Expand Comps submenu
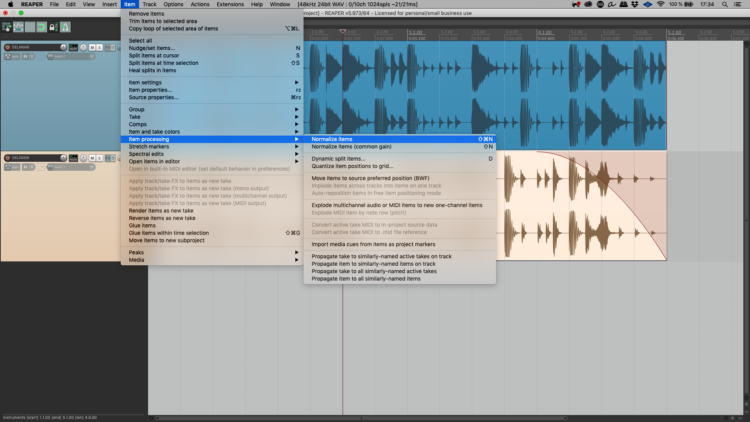The image size is (750, 422). point(210,124)
